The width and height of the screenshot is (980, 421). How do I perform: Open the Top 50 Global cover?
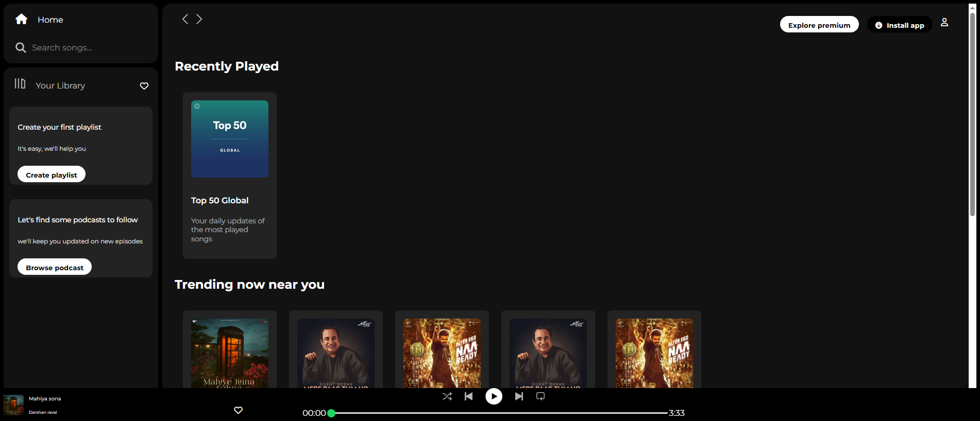(230, 139)
